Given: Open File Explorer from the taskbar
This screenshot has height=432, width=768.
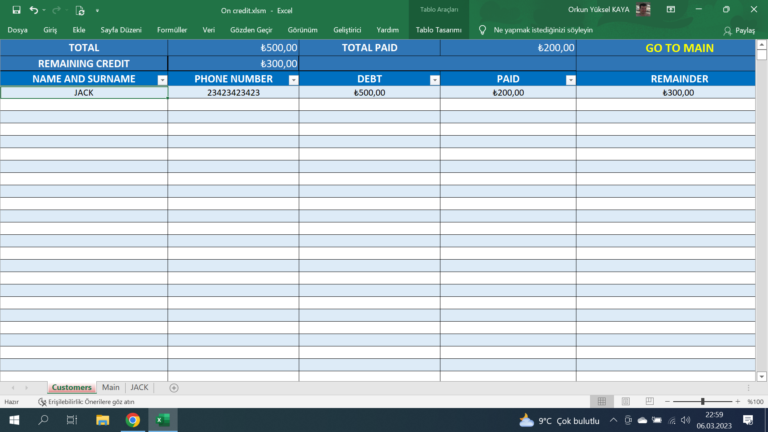Looking at the screenshot, I should point(102,420).
